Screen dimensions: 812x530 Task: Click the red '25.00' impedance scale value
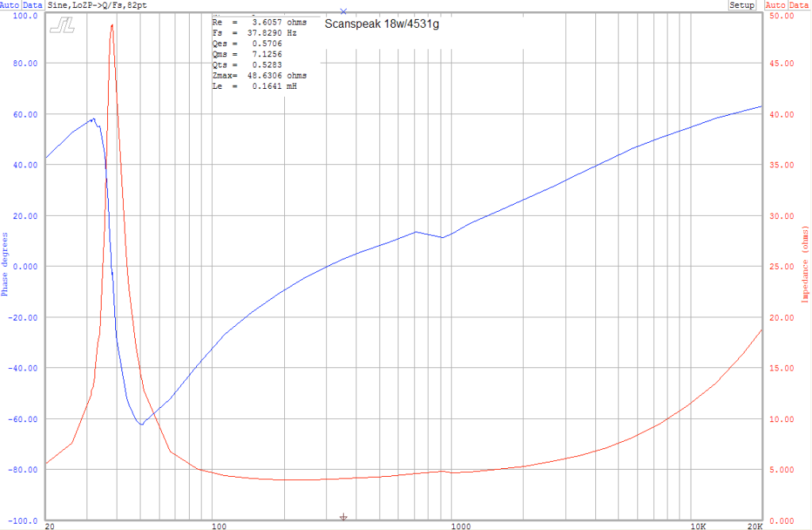(782, 267)
